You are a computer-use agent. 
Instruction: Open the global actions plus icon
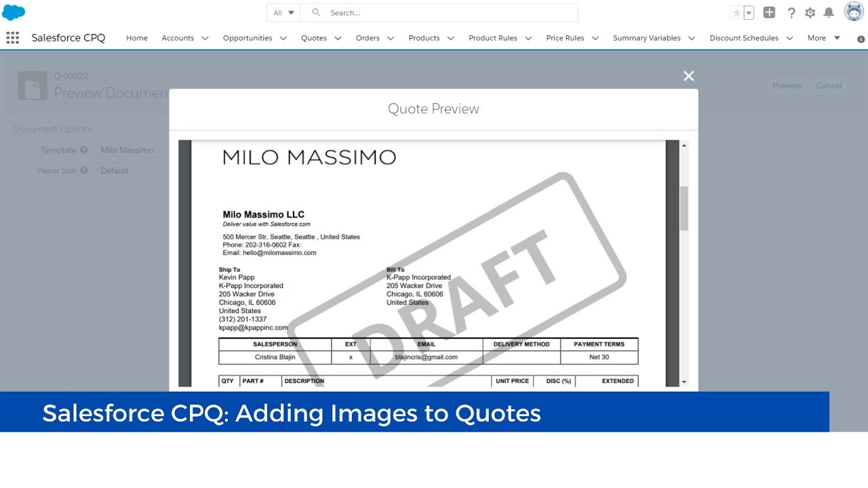[769, 12]
